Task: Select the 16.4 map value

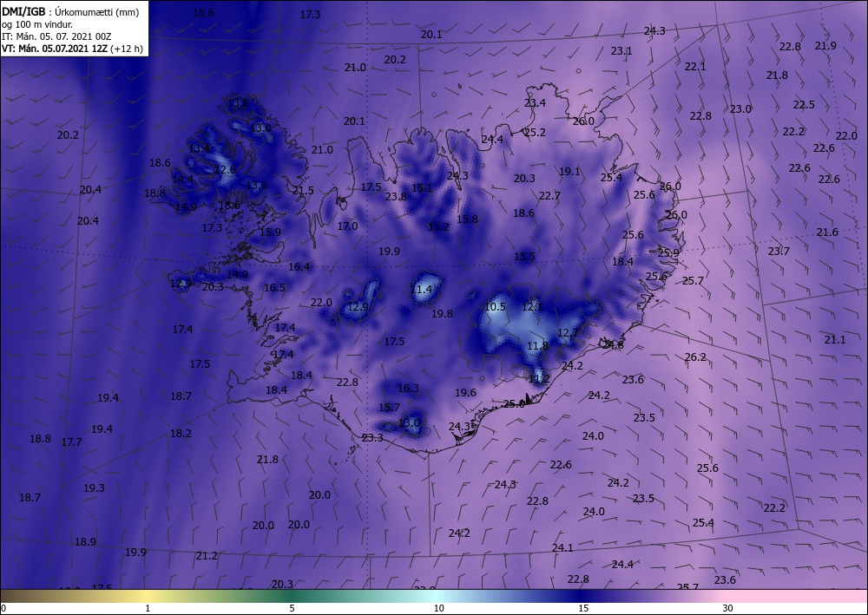Action: (x=299, y=267)
